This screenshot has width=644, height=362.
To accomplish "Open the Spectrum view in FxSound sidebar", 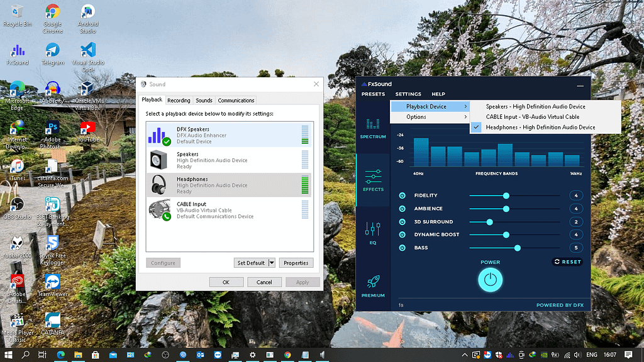I will [x=373, y=128].
